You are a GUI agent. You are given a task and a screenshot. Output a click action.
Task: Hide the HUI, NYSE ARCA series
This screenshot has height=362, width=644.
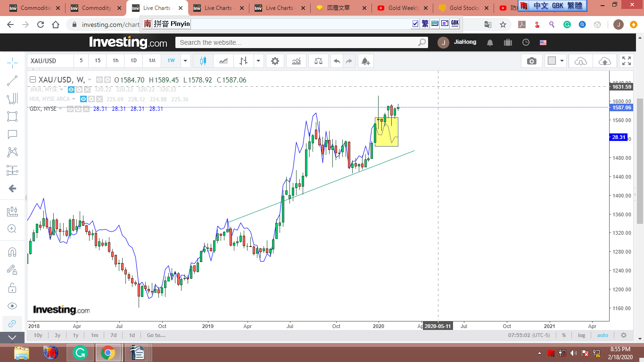[x=83, y=99]
